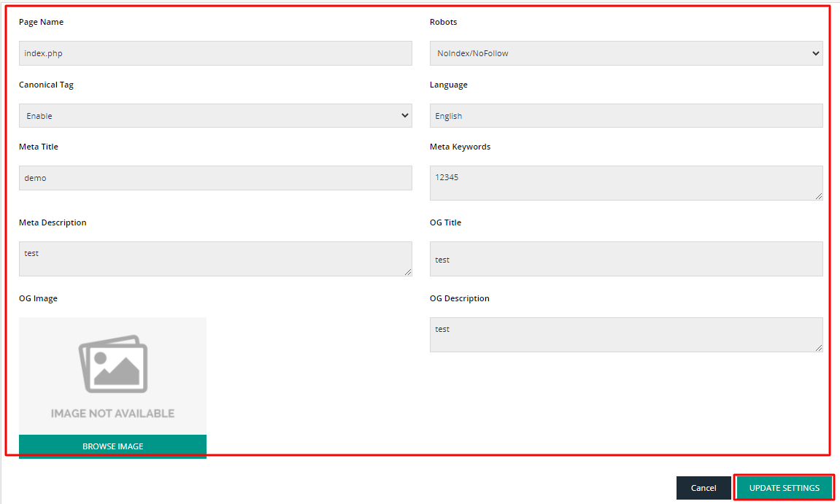Click into the Language field showing English
The height and width of the screenshot is (504, 840).
click(626, 116)
